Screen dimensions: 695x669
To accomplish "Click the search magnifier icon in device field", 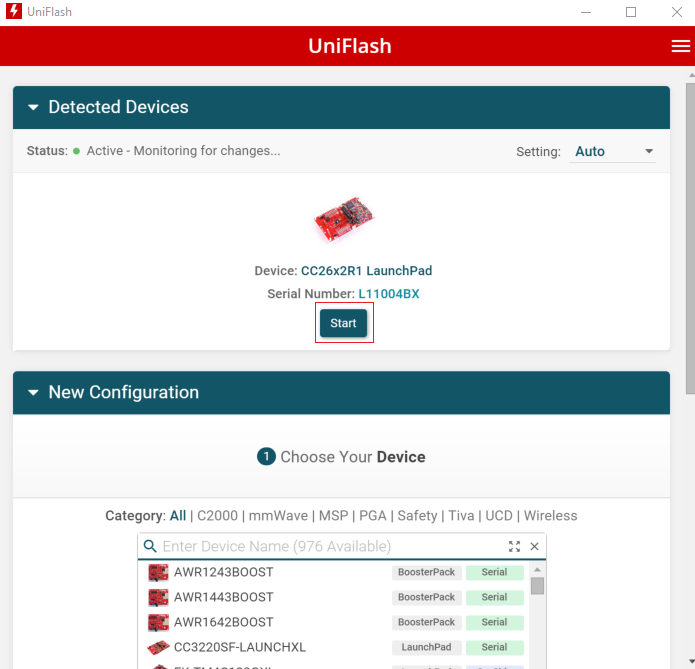I will (150, 546).
